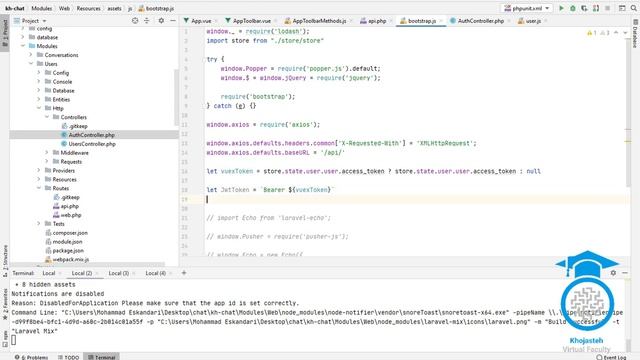Open the phpunit.xml run configuration dropdown
Viewport: 640px width, 360px height.
527,8
